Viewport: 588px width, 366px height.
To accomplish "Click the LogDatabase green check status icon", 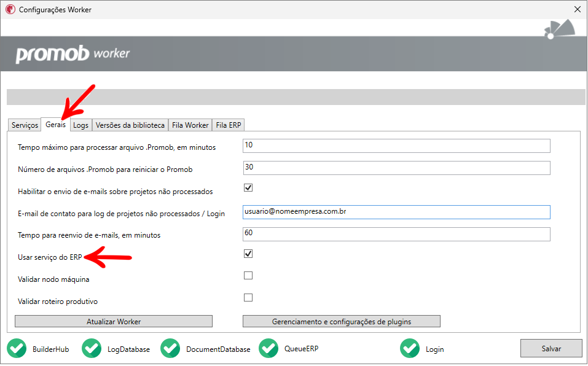I will 92,348.
